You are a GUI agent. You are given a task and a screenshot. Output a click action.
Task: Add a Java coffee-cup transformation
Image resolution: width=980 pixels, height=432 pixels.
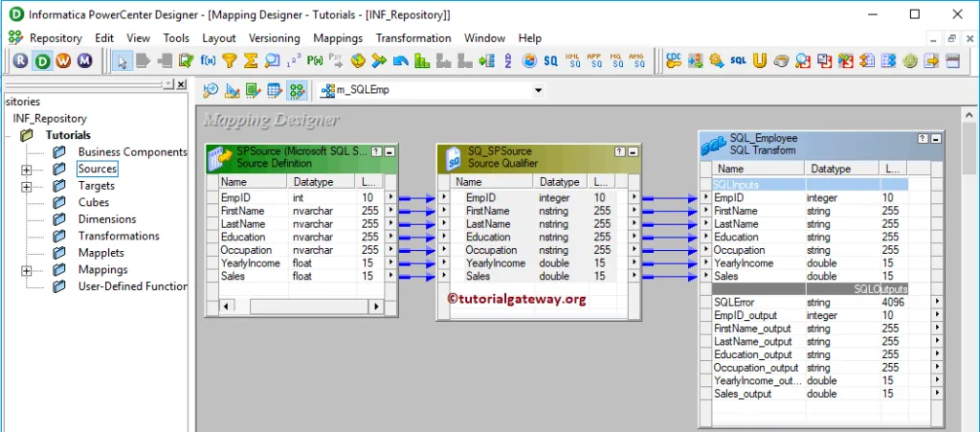point(781,60)
